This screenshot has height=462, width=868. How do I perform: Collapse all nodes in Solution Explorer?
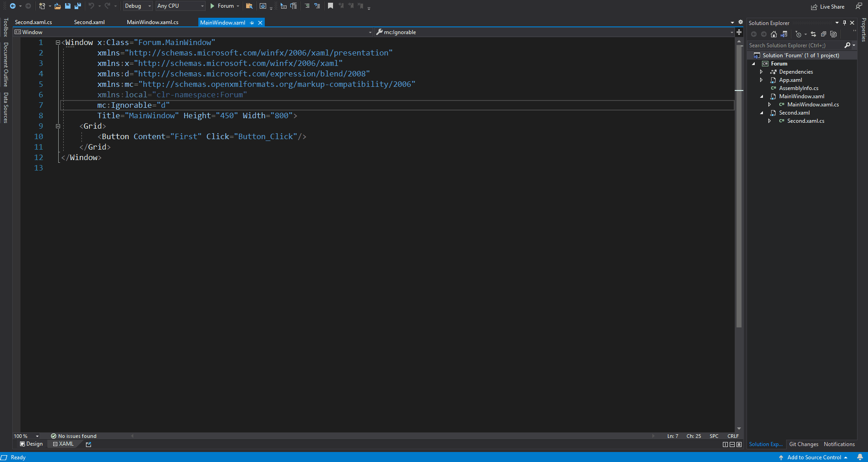[823, 34]
